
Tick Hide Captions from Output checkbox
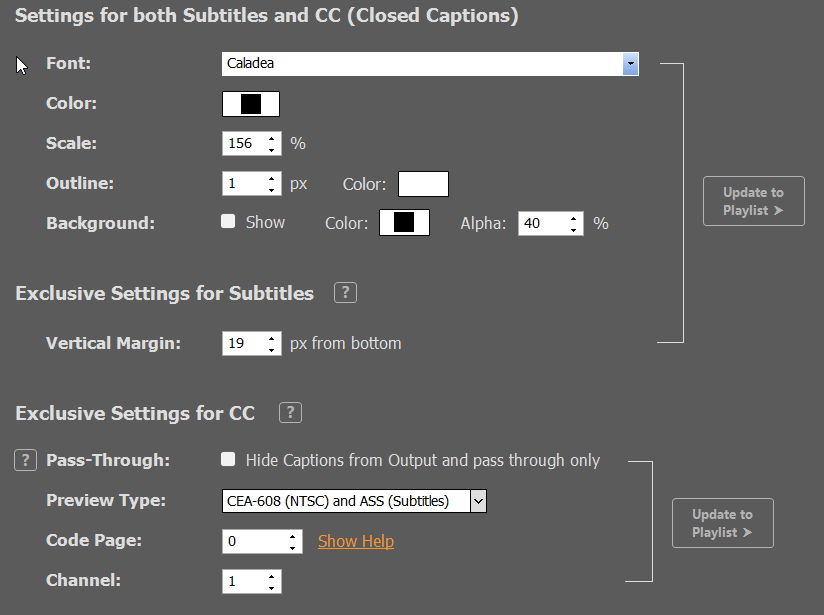[x=228, y=459]
